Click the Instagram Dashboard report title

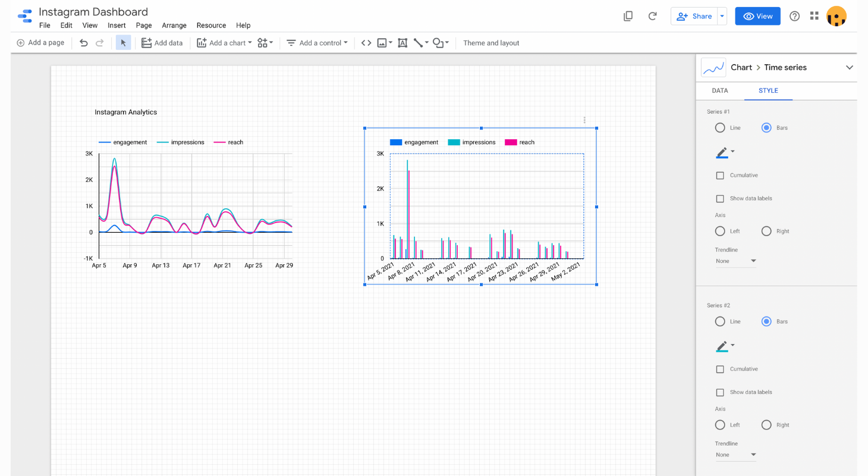(93, 12)
